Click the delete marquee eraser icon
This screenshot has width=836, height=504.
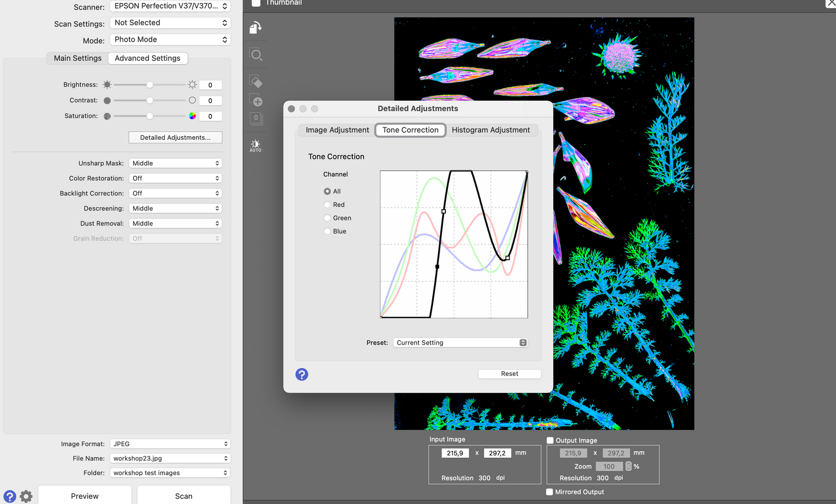coord(256,81)
